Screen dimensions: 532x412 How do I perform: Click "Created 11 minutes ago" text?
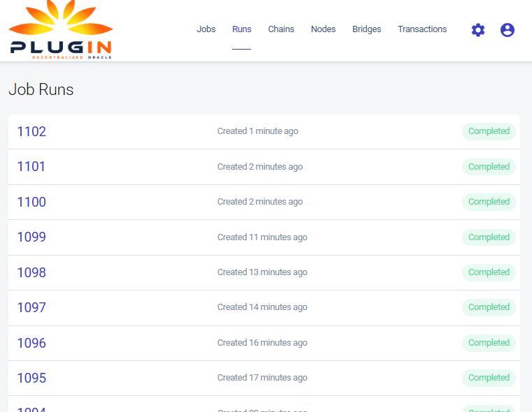[x=262, y=237]
